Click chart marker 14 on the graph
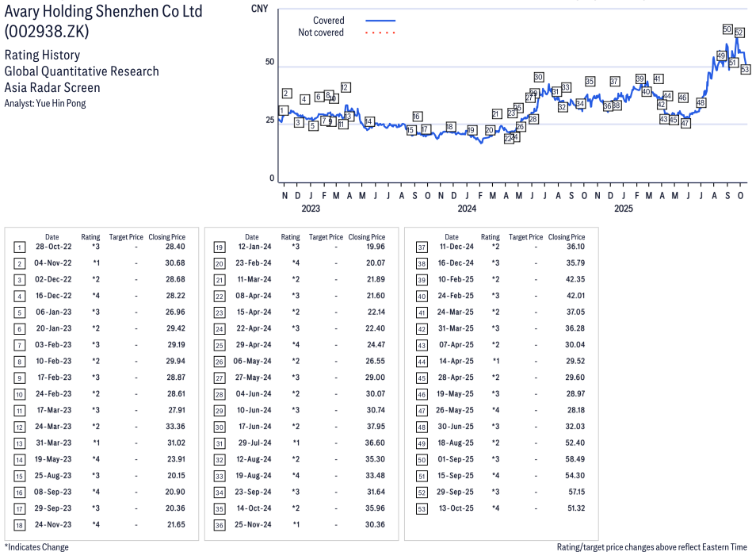Image resolution: width=756 pixels, height=552 pixels. (x=369, y=121)
